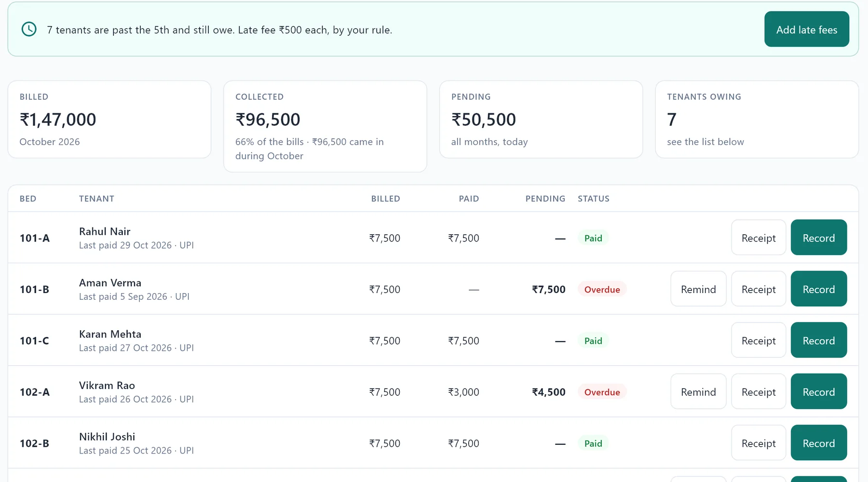Image resolution: width=868 pixels, height=482 pixels.
Task: Click bed label 101-A
Action: click(35, 238)
